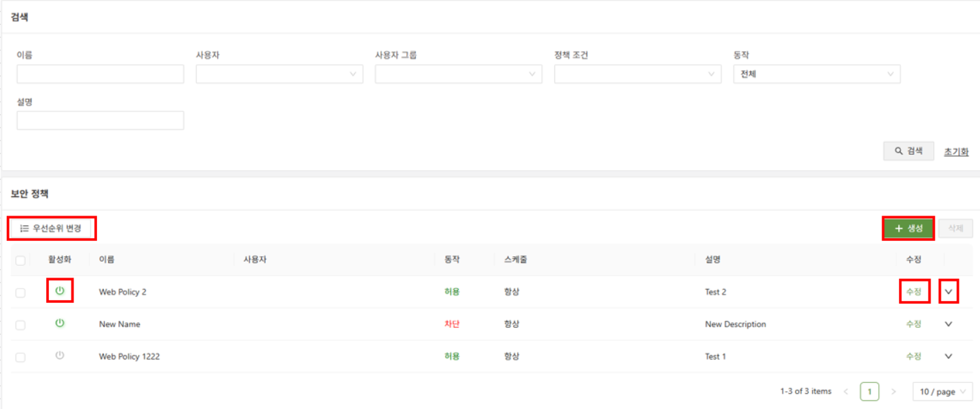Tick the New Name row checkbox
Screen dimensions: 980x409
pyautogui.click(x=21, y=325)
